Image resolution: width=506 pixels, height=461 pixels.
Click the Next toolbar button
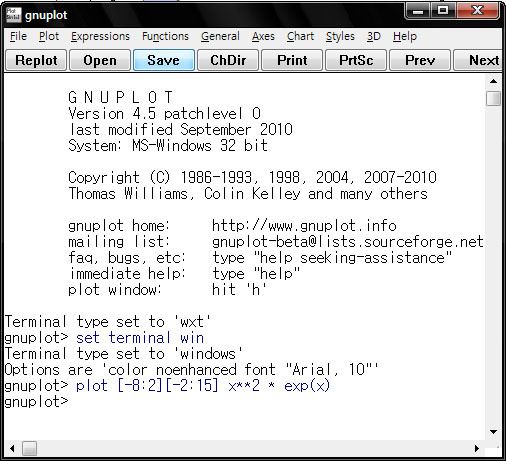[x=478, y=60]
